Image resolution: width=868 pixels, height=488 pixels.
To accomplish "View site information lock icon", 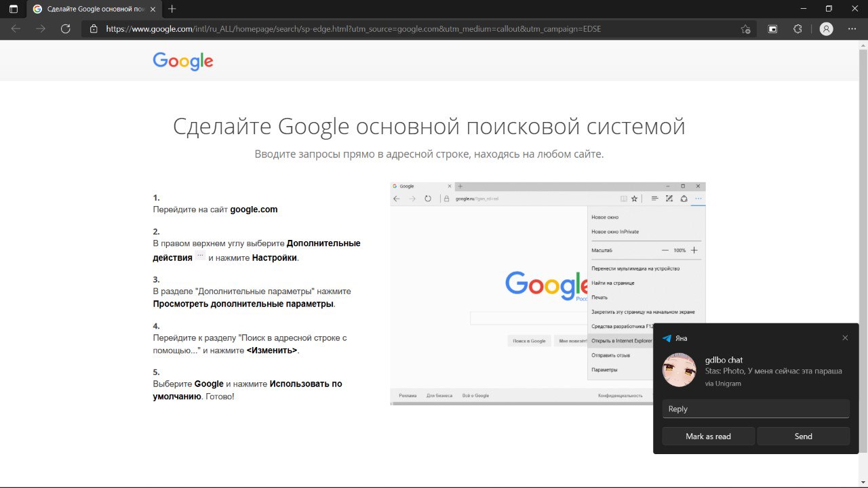I will coord(94,29).
